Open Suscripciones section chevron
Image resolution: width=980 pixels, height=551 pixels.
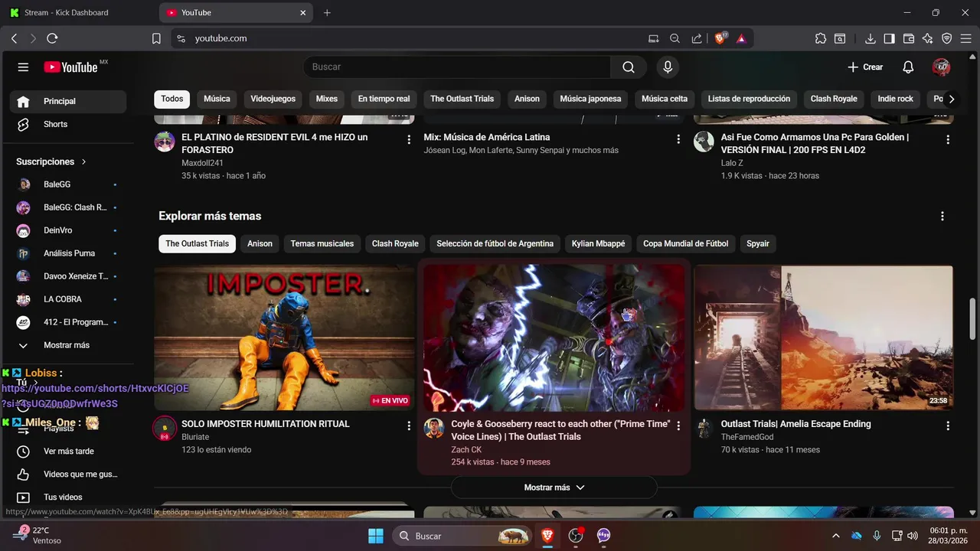[x=84, y=162]
